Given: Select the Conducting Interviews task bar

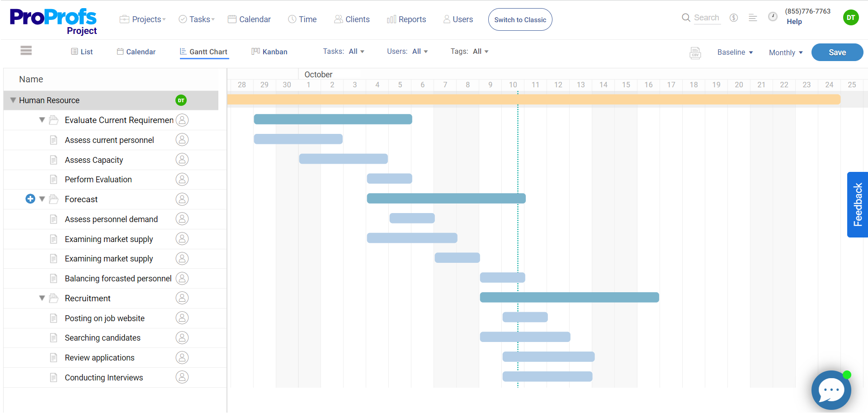Looking at the screenshot, I should click(x=547, y=376).
